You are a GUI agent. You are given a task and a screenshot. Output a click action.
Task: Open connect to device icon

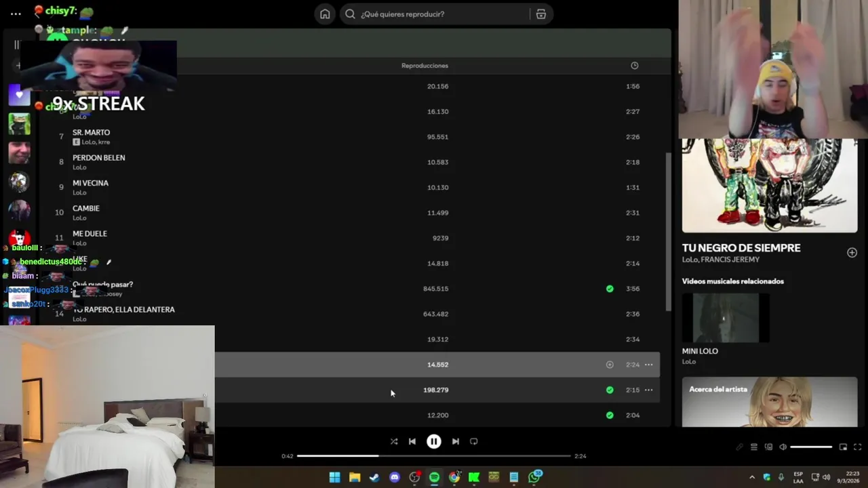click(x=768, y=447)
